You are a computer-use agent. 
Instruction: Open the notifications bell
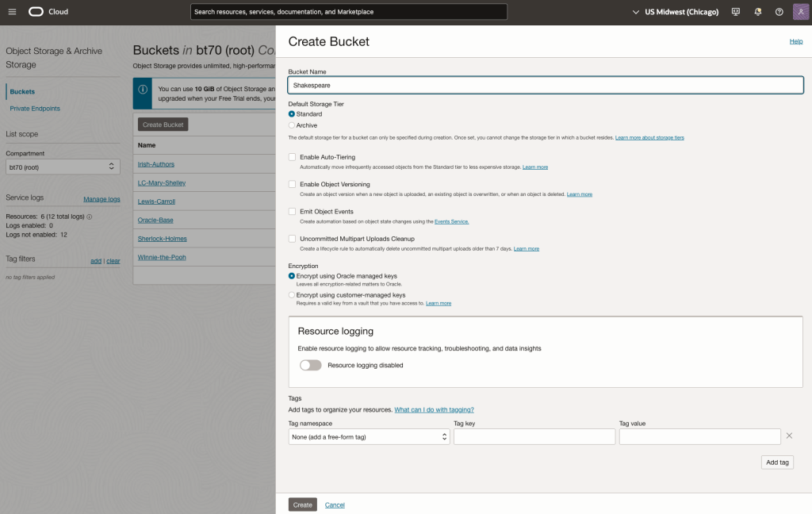(757, 12)
